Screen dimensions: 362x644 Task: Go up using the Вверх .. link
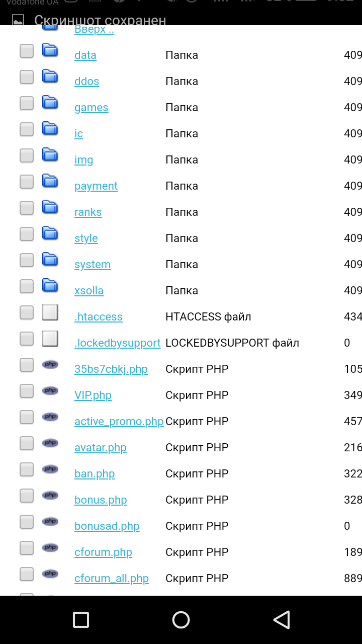[x=94, y=30]
